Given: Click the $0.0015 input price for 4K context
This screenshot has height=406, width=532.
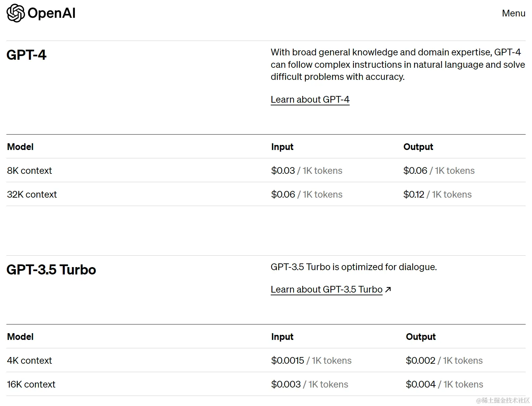Looking at the screenshot, I should pyautogui.click(x=287, y=361).
